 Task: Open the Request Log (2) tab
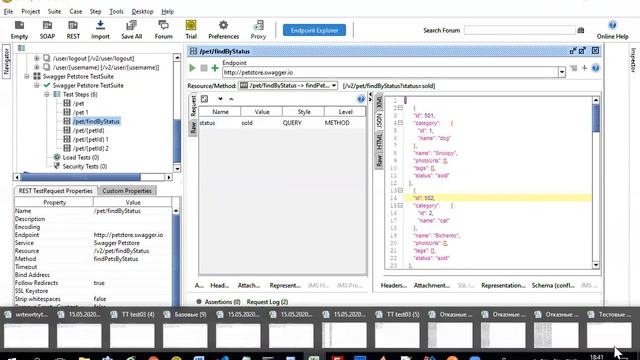click(267, 302)
